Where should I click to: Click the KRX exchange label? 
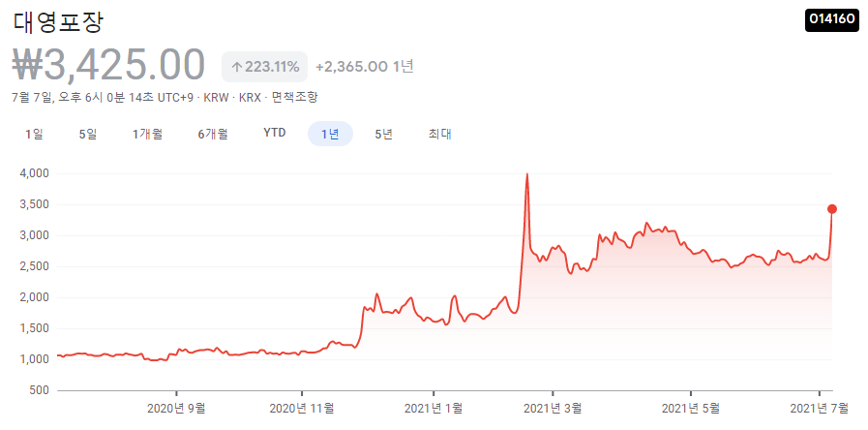coord(250,98)
